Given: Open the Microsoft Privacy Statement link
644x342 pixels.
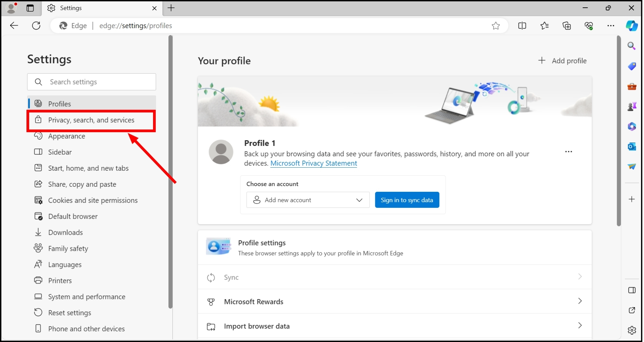Looking at the screenshot, I should [314, 163].
